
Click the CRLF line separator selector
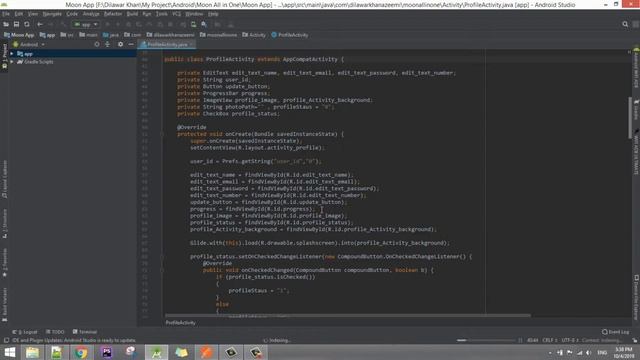click(550, 340)
